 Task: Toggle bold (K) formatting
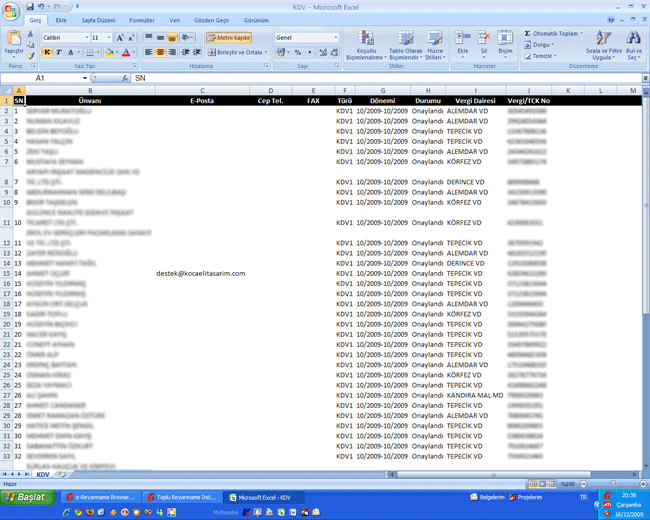(x=47, y=52)
